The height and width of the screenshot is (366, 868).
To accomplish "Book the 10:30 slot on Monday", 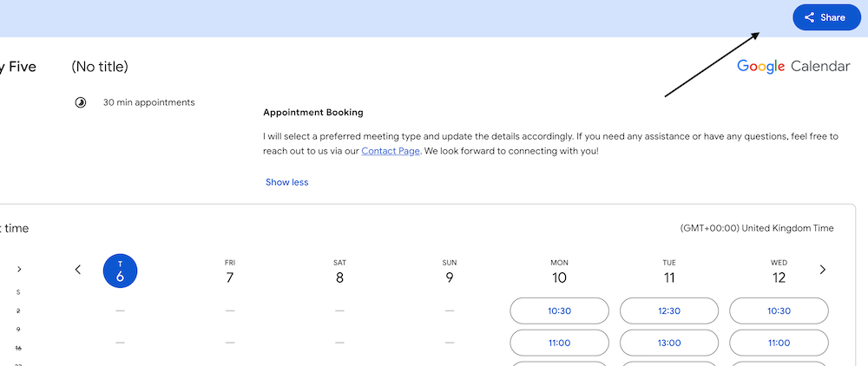I will [559, 310].
